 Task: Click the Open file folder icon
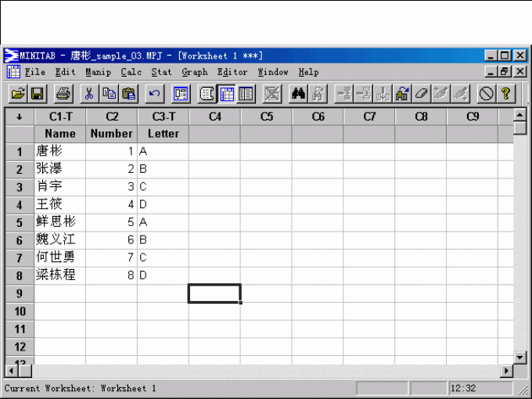pos(17,94)
